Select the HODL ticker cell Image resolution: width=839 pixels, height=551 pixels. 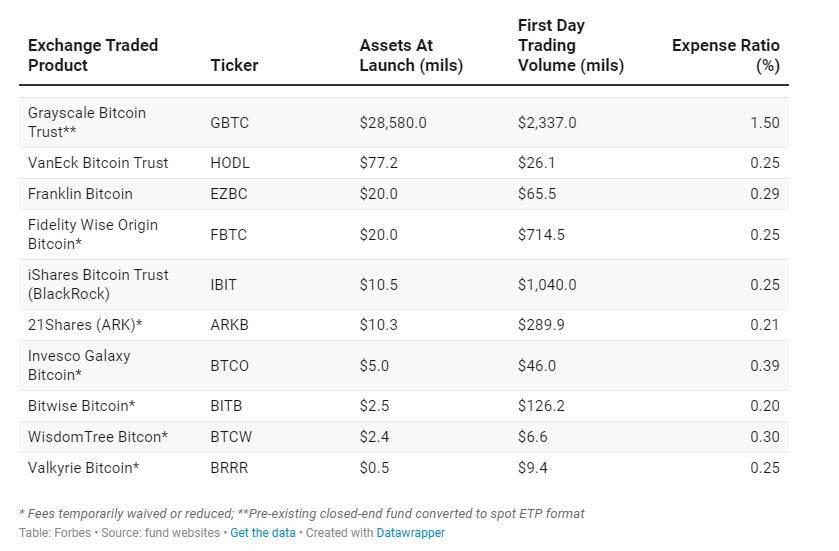pos(230,163)
